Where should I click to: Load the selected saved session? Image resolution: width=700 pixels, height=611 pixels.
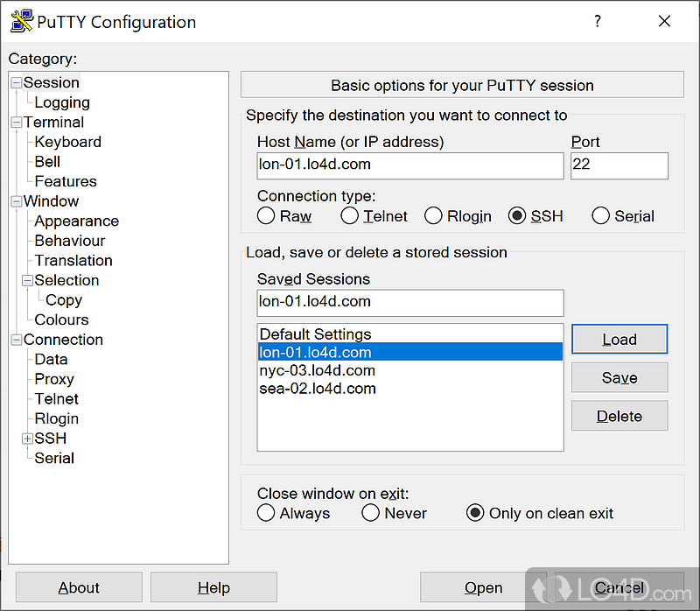[x=619, y=339]
